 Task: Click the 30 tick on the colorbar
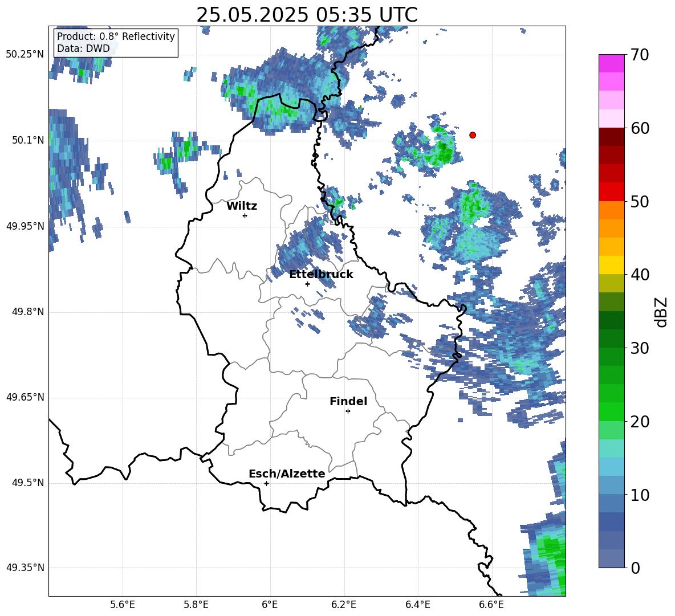640,348
